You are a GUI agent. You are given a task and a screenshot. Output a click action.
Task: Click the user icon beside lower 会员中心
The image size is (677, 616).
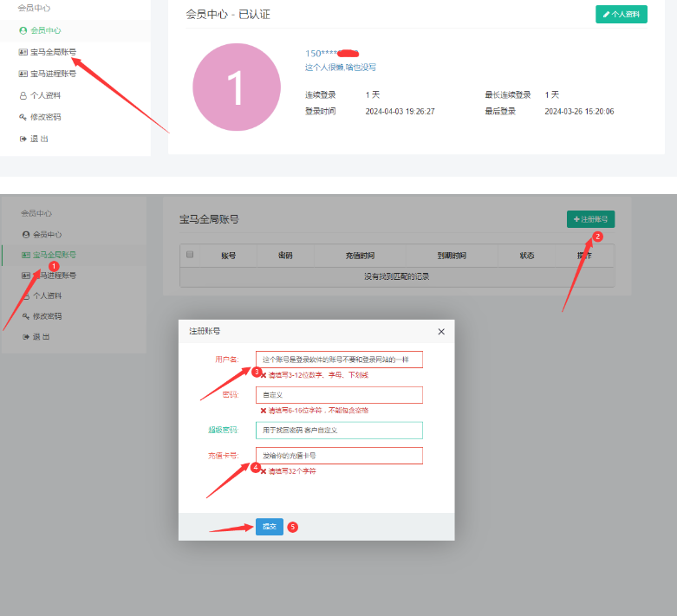tap(26, 235)
